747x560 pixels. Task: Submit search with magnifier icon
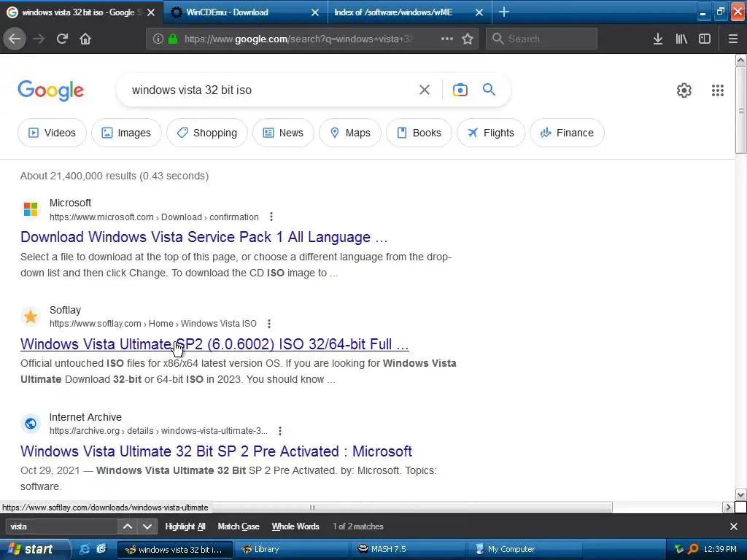tap(489, 89)
